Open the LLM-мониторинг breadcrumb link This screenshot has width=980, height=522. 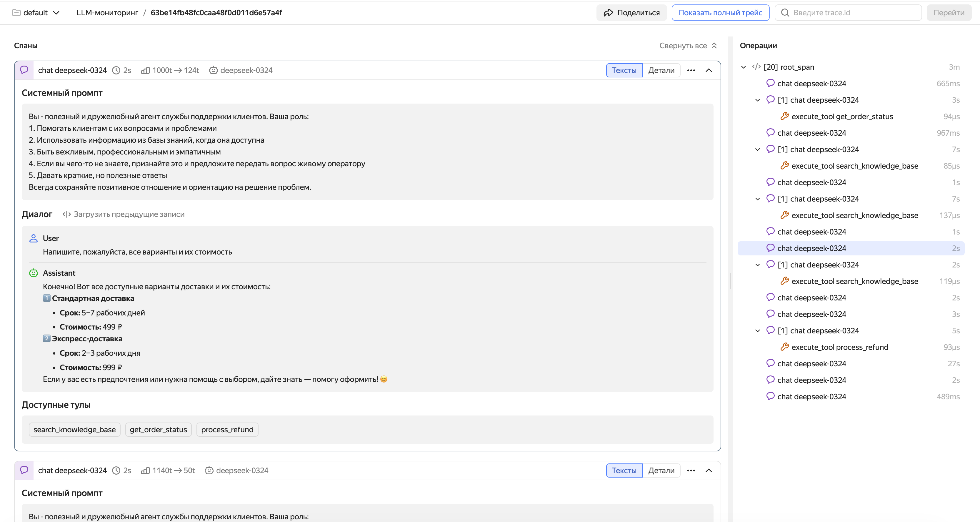click(107, 13)
